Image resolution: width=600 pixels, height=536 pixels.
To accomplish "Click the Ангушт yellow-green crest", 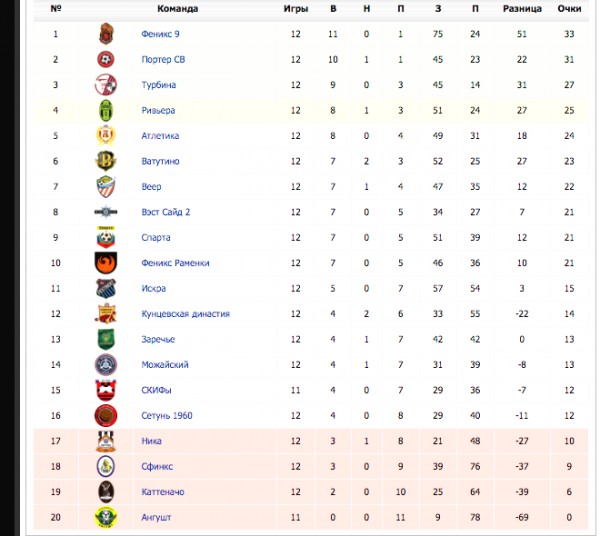I will pyautogui.click(x=106, y=517).
